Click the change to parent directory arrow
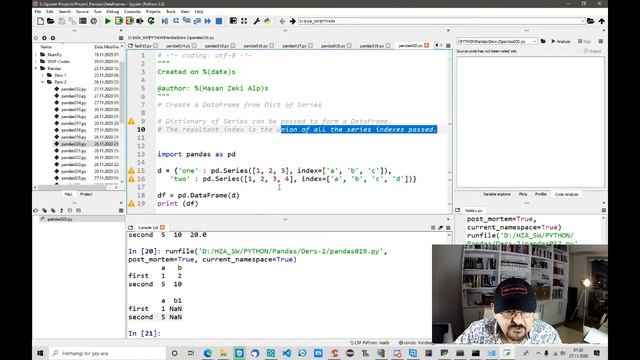The image size is (640, 360). click(x=602, y=21)
